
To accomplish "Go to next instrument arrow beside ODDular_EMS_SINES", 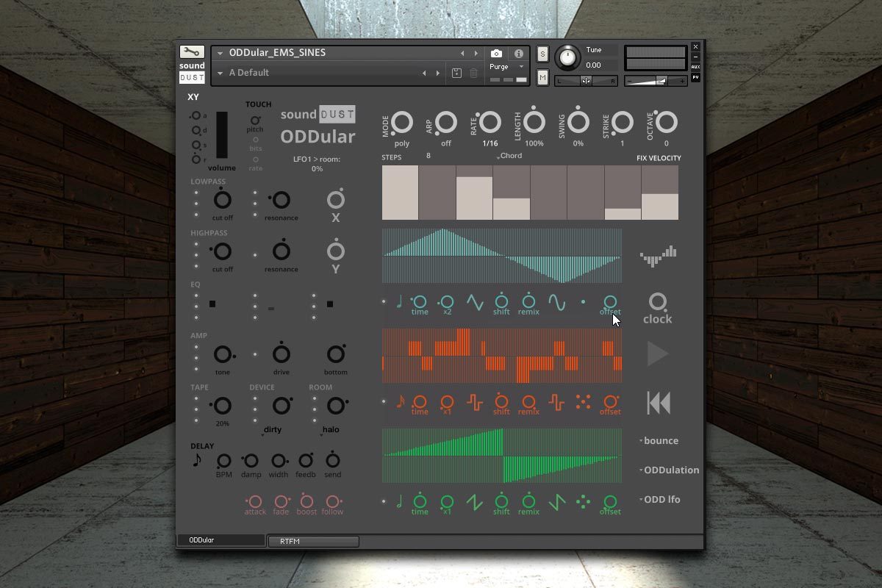I will 476,53.
